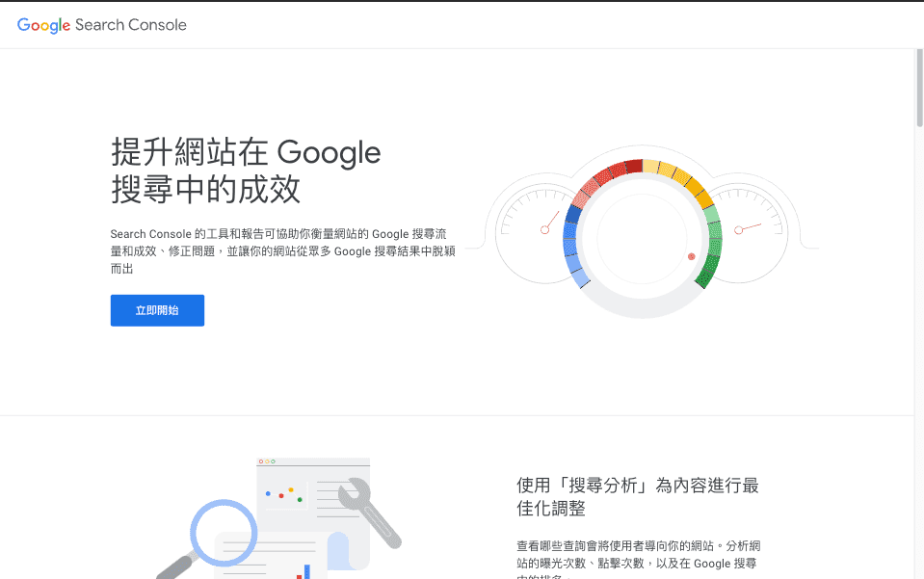Image resolution: width=924 pixels, height=579 pixels.
Task: Click the Search Console description paragraph
Action: pos(283,251)
